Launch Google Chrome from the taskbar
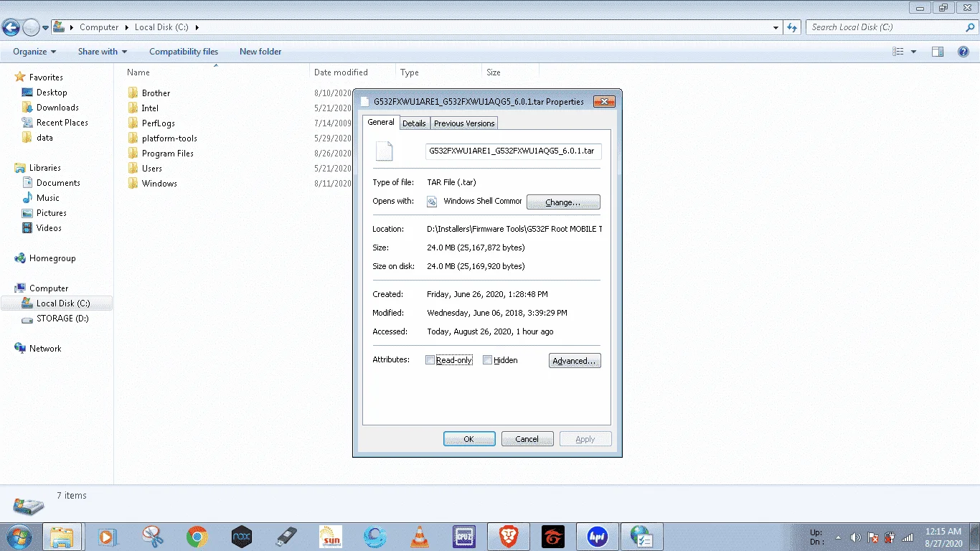This screenshot has height=551, width=980. [197, 537]
